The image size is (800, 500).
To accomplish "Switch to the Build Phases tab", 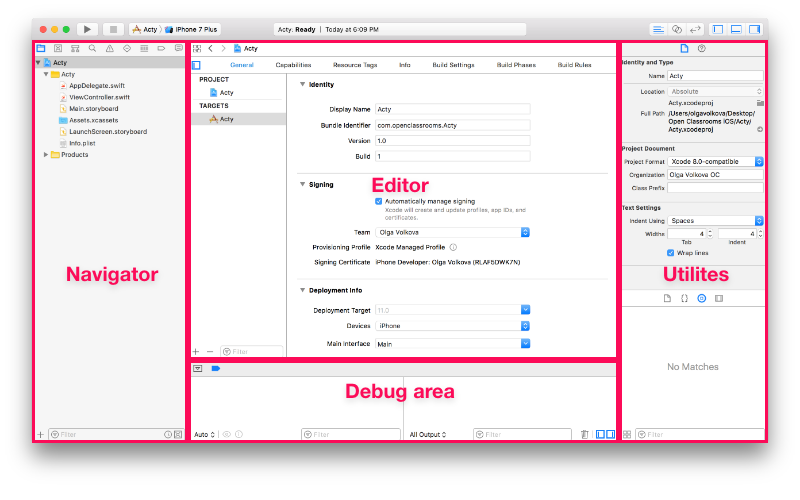I will pos(516,65).
